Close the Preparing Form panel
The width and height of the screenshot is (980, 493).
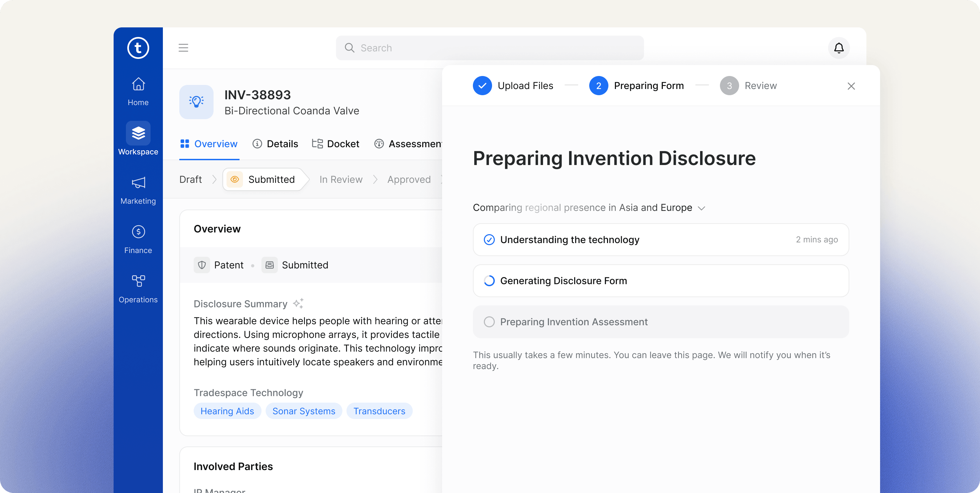(851, 86)
